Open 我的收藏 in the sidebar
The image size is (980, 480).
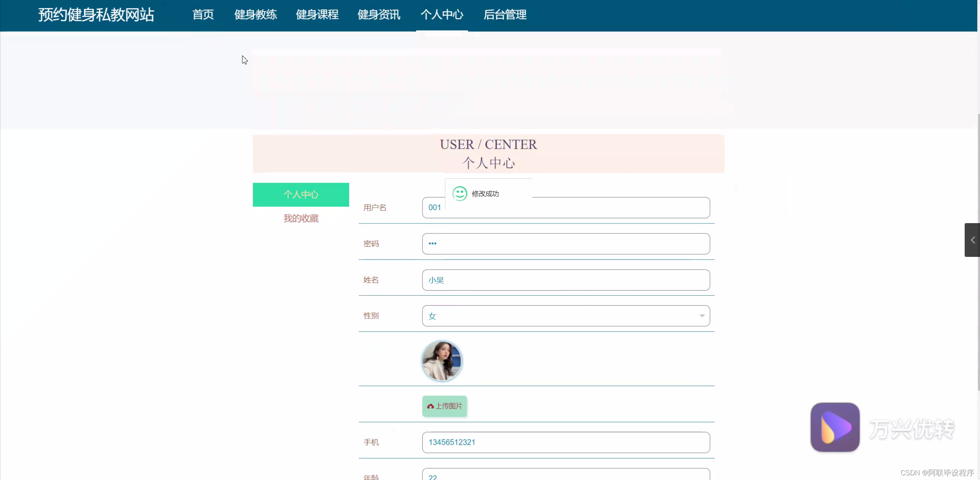tap(300, 219)
